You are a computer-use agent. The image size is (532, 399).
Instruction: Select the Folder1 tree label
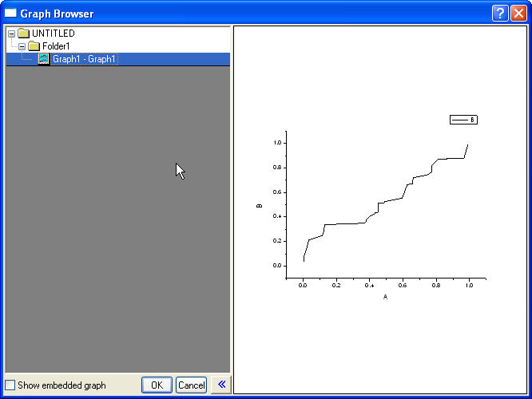56,46
